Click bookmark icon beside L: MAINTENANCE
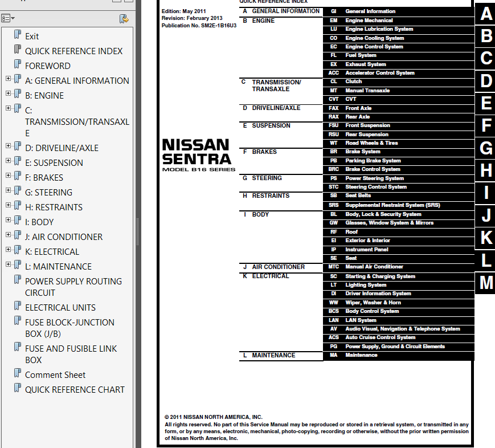495x448 pixels. pos(18,265)
